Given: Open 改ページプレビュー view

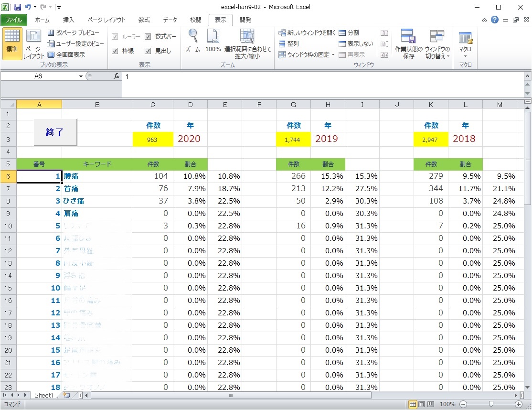Looking at the screenshot, I should [74, 32].
